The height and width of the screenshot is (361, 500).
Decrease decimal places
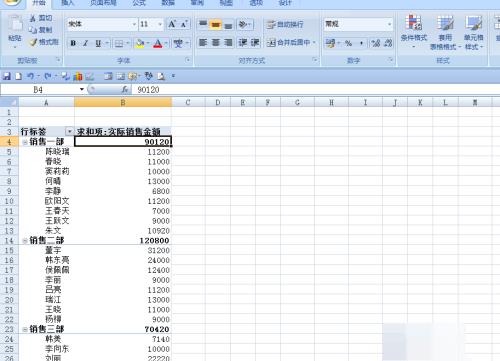[x=388, y=43]
